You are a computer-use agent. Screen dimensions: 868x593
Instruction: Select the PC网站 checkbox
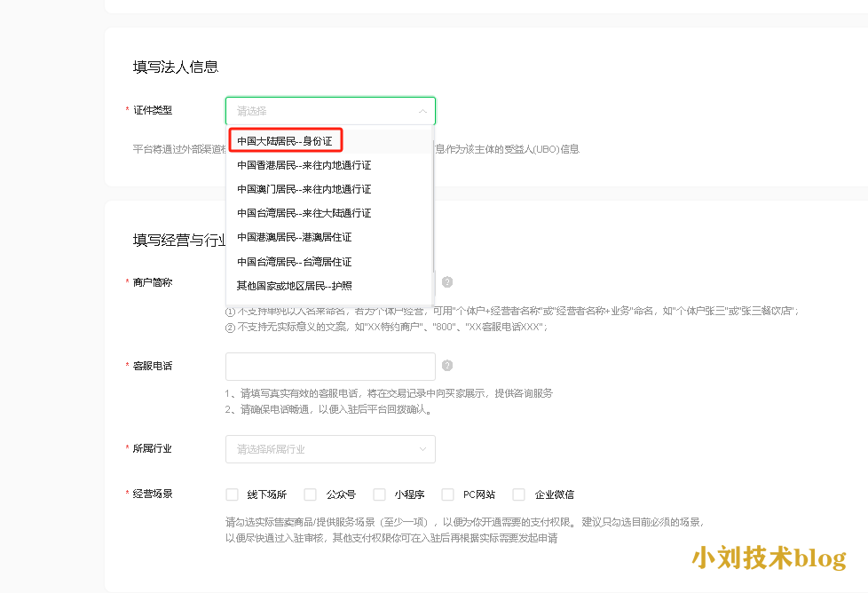pyautogui.click(x=448, y=494)
